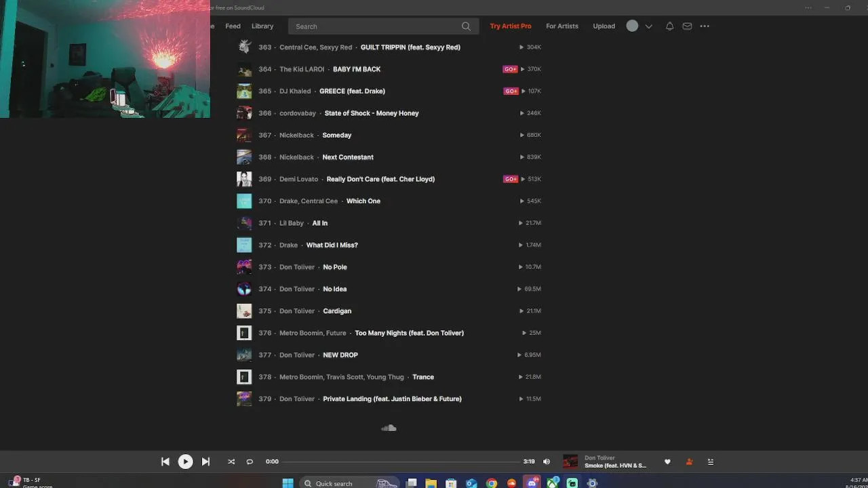Seek along the track progress bar
Screen dimensions: 868x488
tap(401, 462)
